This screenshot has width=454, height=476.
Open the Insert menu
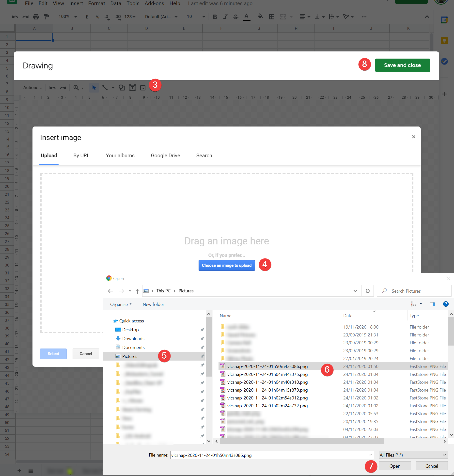pos(76,3)
